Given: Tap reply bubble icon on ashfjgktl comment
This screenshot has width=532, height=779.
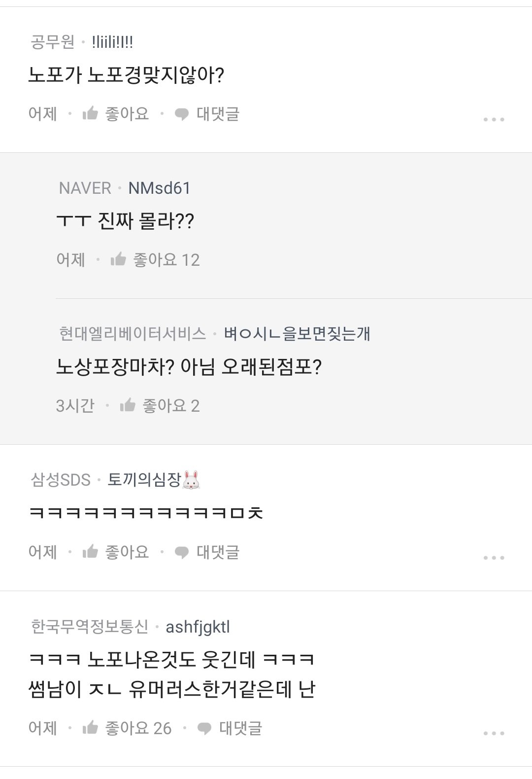Looking at the screenshot, I should 204,728.
